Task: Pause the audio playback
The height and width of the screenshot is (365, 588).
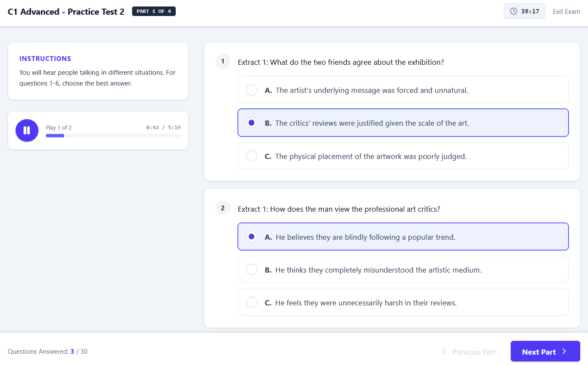Action: pos(27,130)
